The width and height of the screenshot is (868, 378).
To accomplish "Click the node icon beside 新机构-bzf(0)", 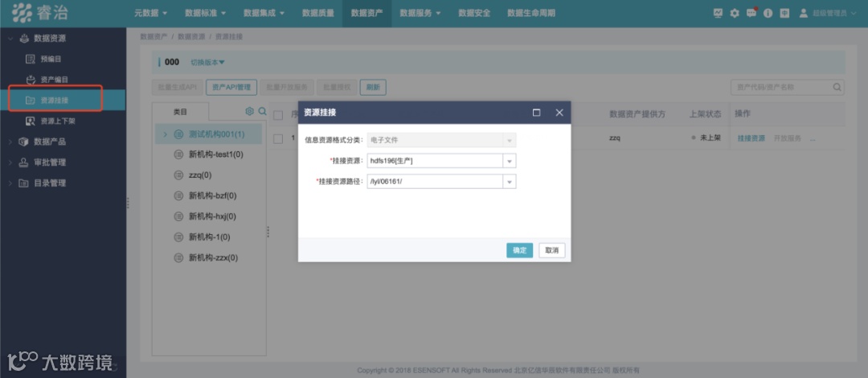I will coord(178,195).
